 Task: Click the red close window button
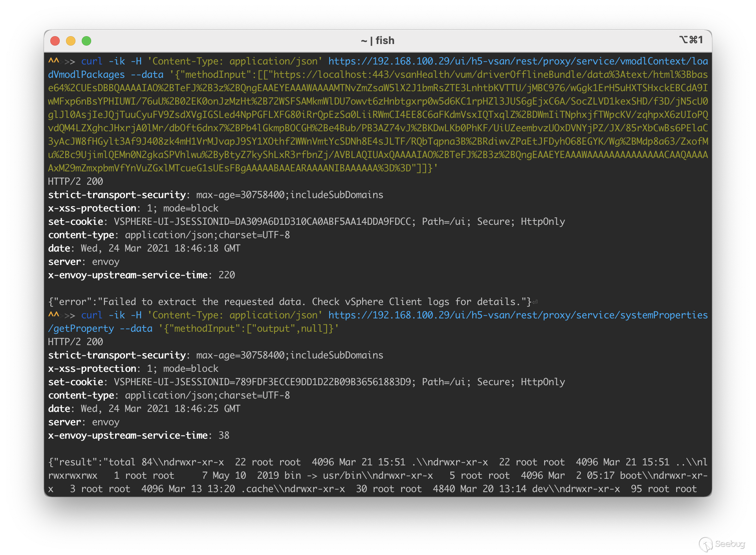[x=55, y=41]
